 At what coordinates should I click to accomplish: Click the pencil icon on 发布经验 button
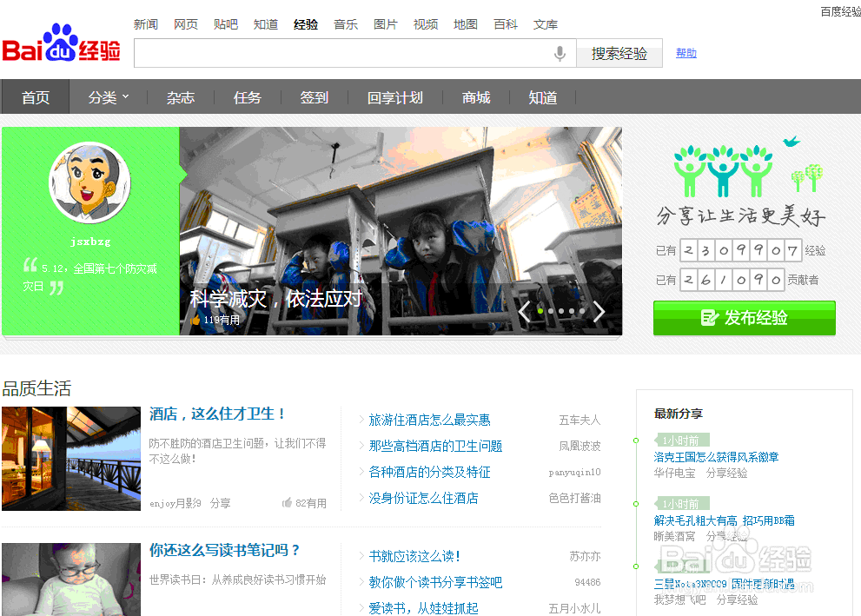coord(708,317)
